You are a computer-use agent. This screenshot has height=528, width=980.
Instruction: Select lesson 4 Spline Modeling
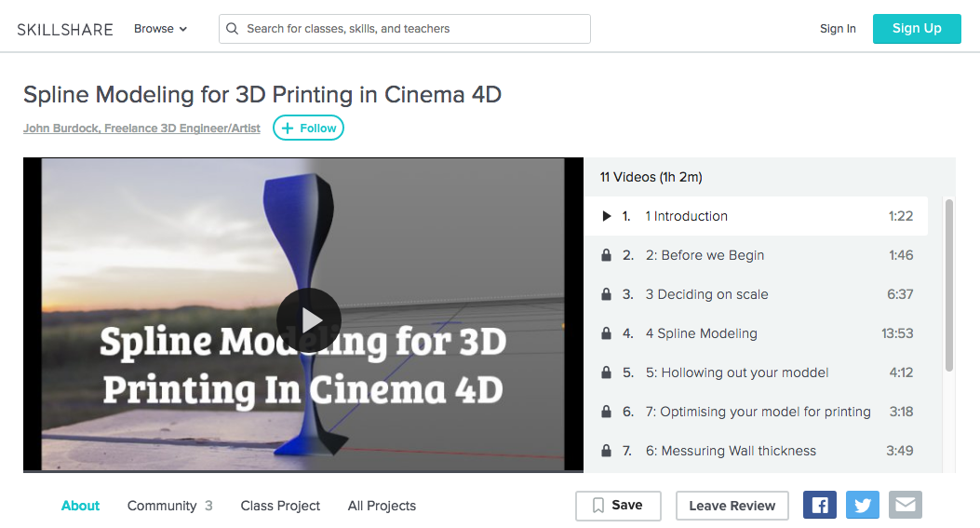tap(756, 333)
